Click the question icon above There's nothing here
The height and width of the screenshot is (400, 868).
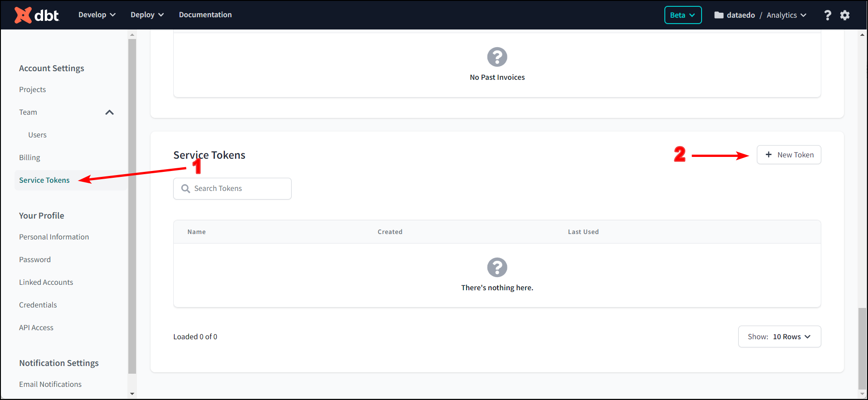pyautogui.click(x=497, y=268)
